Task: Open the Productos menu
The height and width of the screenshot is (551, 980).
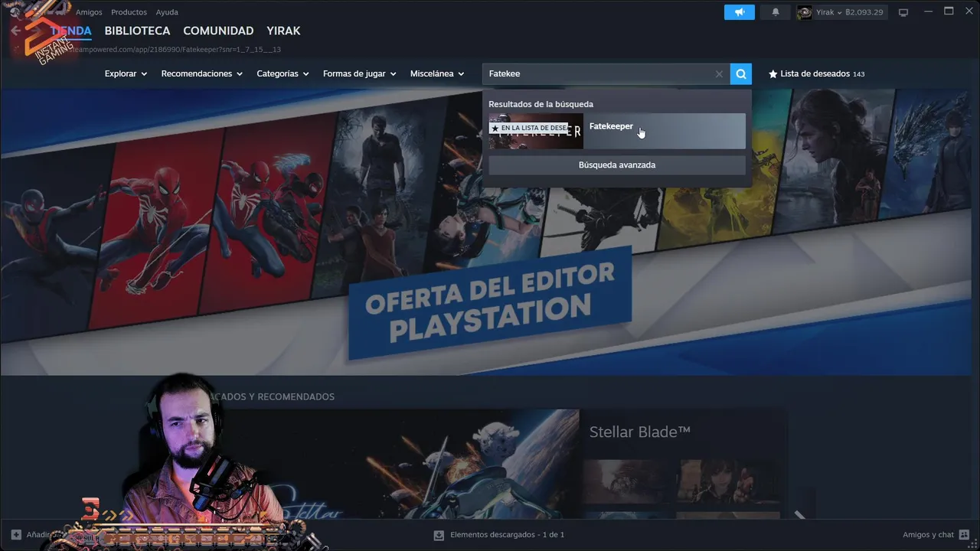Action: tap(129, 12)
